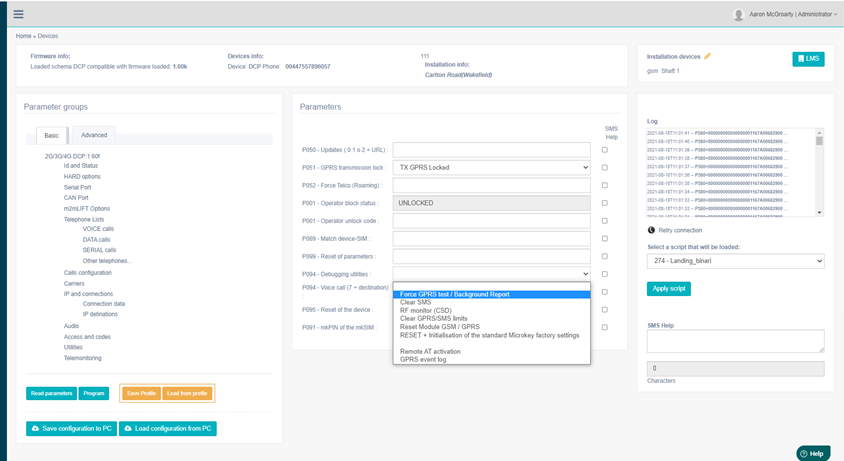Collapse the P094 Debugging utilities dropdown

491,274
